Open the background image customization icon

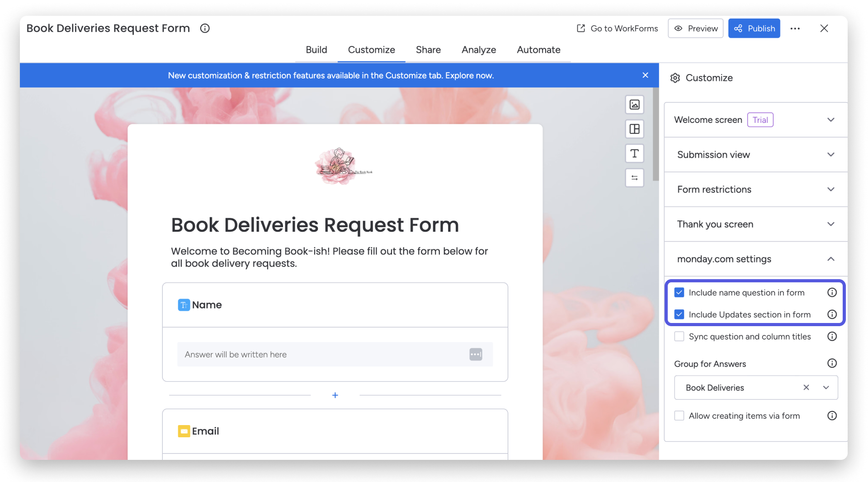tap(634, 104)
